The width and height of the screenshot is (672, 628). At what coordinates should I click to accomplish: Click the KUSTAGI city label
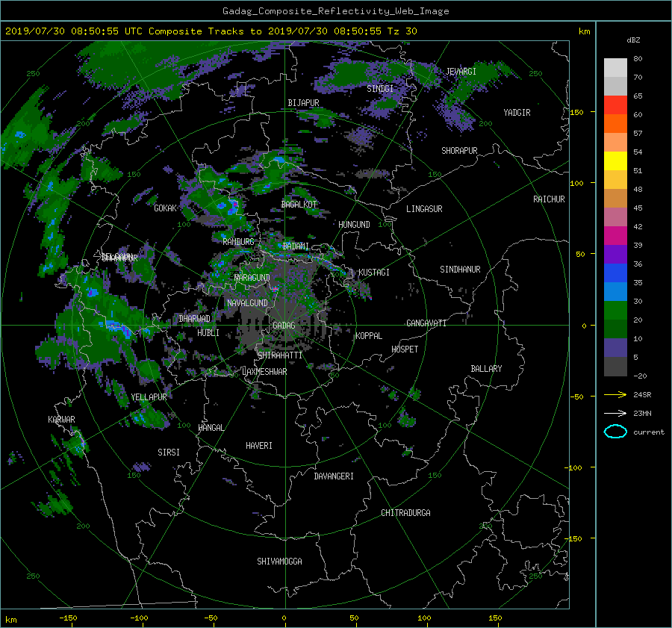click(374, 273)
